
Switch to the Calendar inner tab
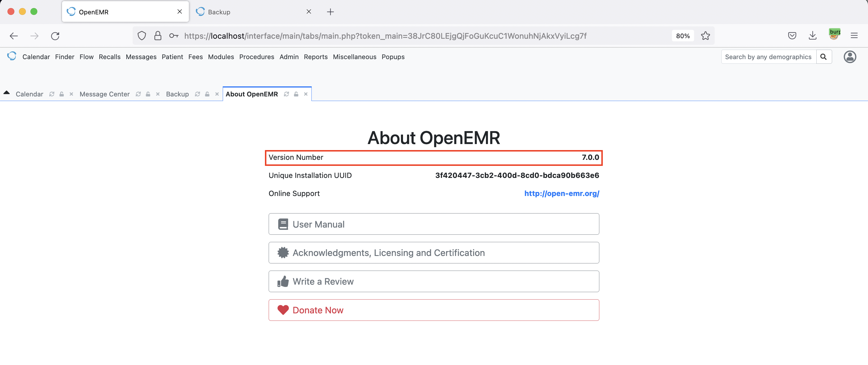29,94
